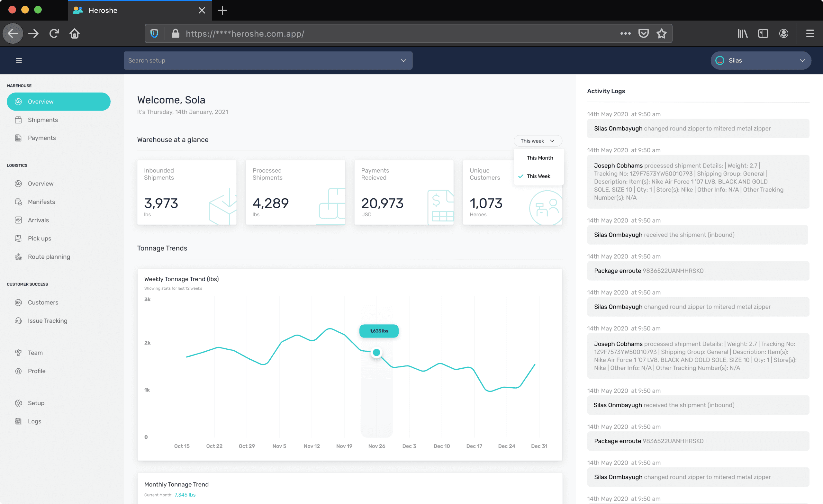Go to Payments in Warehouse menu

pos(42,138)
